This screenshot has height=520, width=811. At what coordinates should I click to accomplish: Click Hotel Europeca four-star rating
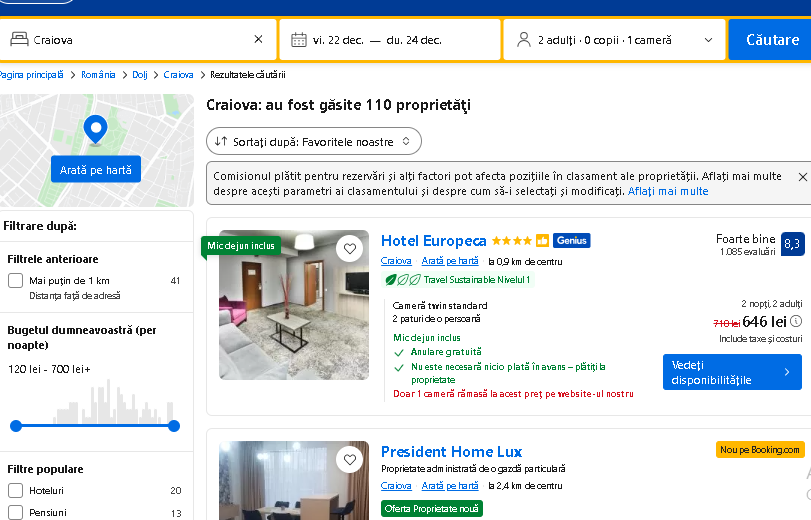click(512, 241)
